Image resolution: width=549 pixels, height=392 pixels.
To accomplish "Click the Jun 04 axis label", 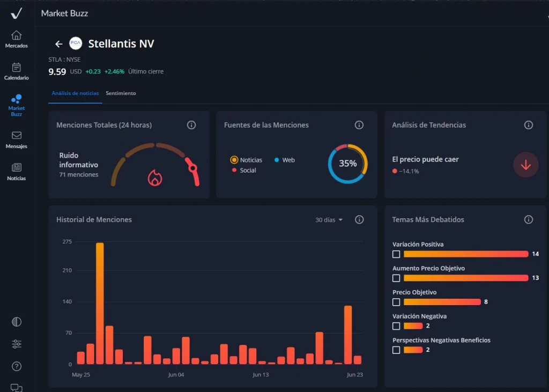I will (176, 375).
